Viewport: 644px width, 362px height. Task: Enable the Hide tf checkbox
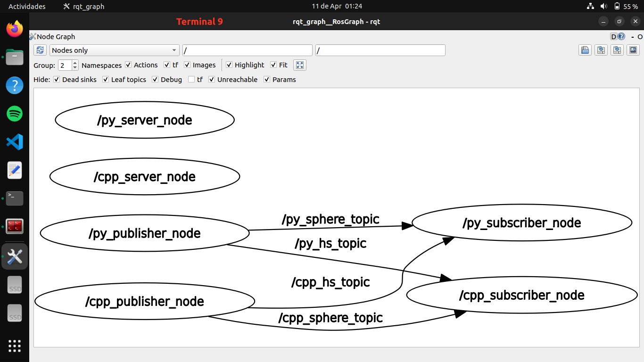coord(191,80)
